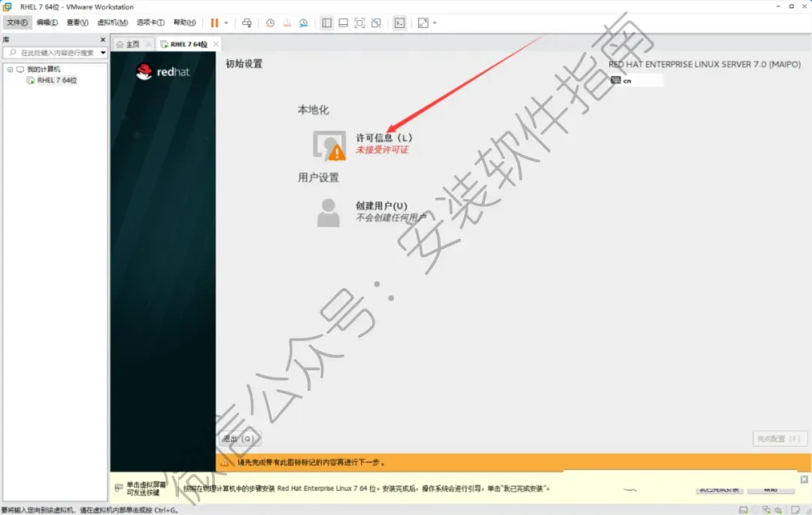Click the 完成配置 (F) button
The height and width of the screenshot is (515, 812).
tap(779, 438)
